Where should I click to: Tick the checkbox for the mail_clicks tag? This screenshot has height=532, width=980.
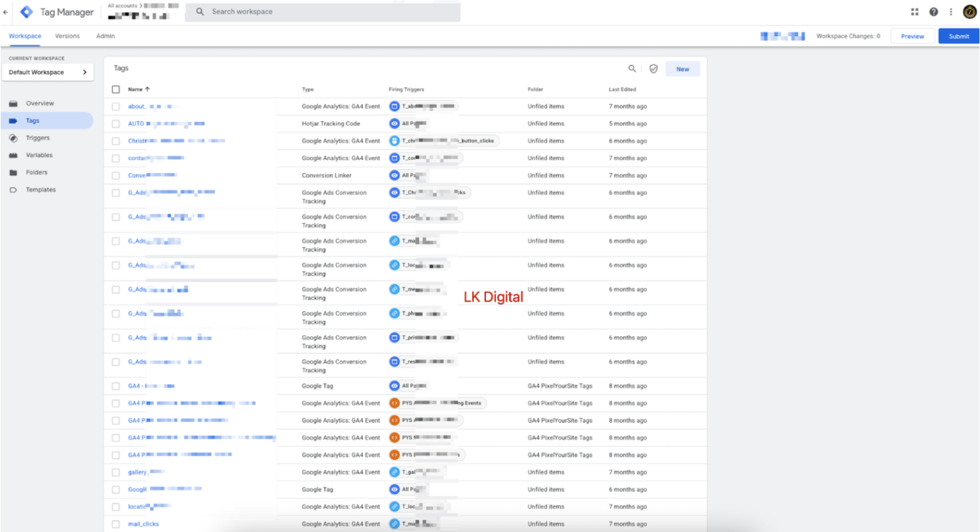116,524
